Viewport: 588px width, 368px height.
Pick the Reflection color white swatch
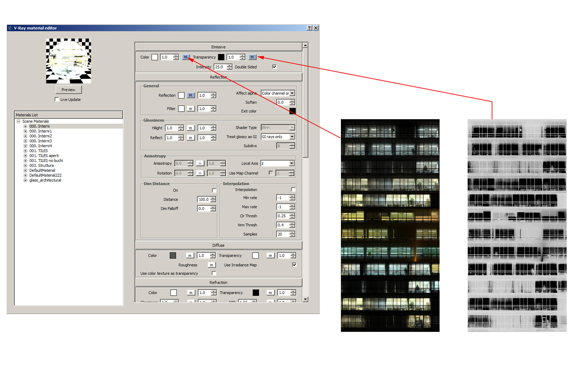click(x=181, y=95)
